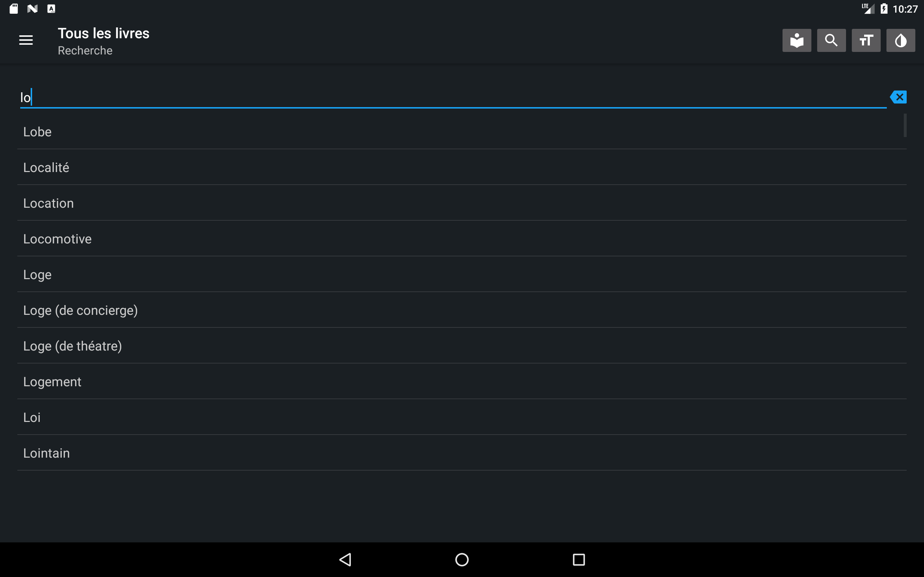Tap the magnifier search icon
924x577 pixels.
click(x=831, y=40)
